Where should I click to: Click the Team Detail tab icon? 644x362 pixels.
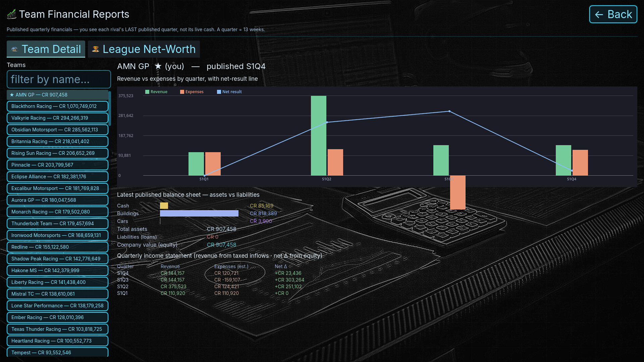pyautogui.click(x=14, y=49)
